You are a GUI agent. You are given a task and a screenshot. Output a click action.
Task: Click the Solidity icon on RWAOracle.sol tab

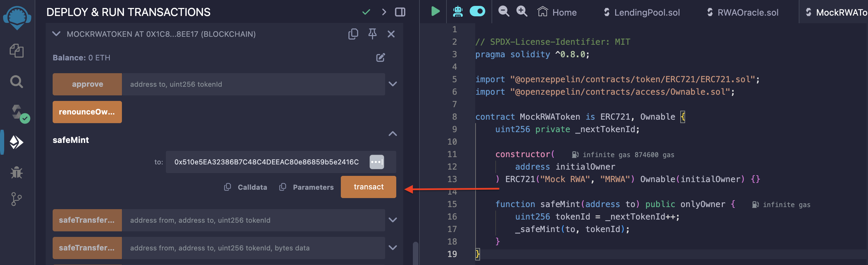[x=710, y=12]
